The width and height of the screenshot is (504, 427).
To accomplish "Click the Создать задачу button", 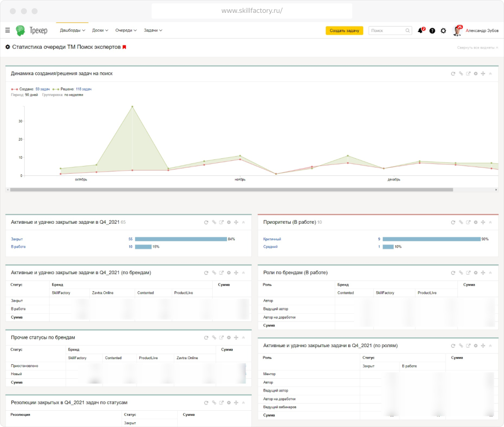I will 344,31.
